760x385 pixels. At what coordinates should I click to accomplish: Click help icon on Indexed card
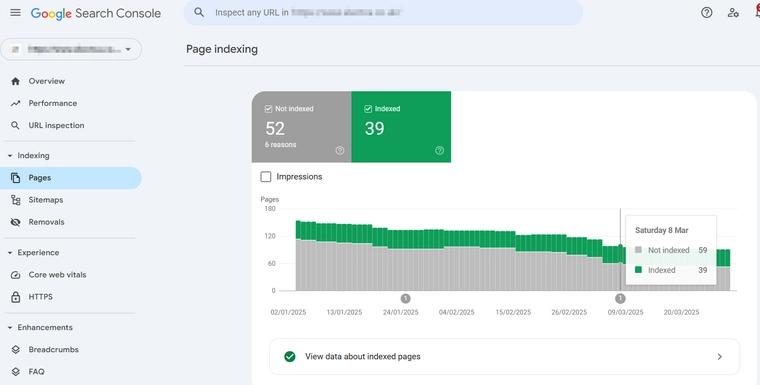[x=439, y=150]
